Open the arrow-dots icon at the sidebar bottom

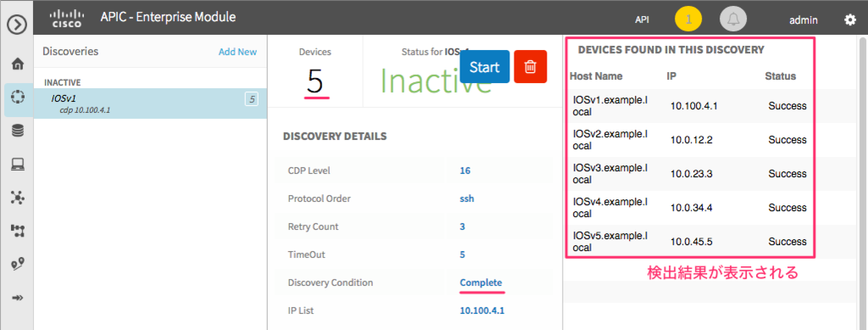tap(18, 298)
